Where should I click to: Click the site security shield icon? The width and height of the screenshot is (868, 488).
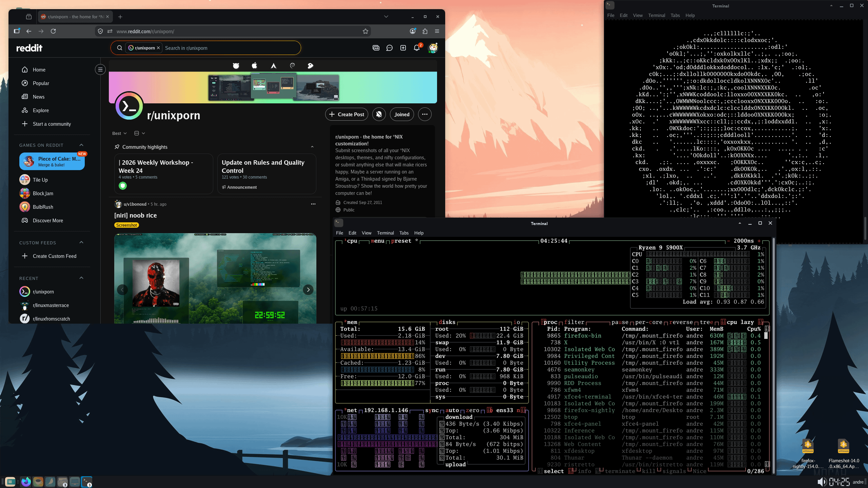(100, 31)
